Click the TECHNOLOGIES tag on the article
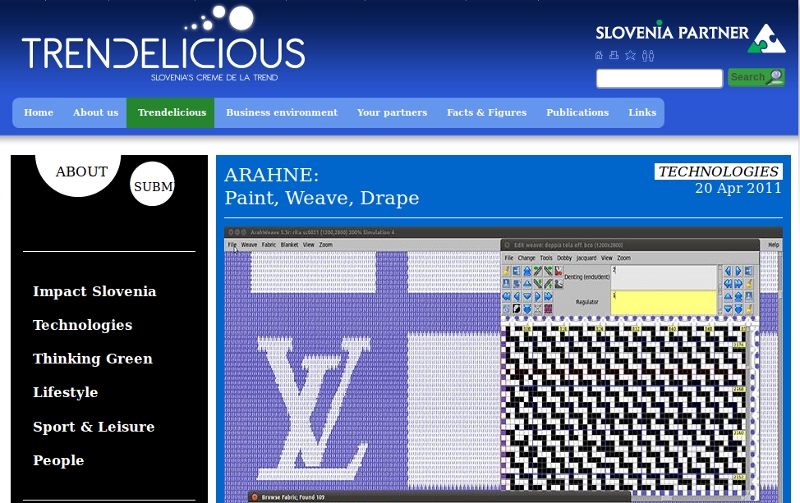The height and width of the screenshot is (503, 800). pos(718,171)
